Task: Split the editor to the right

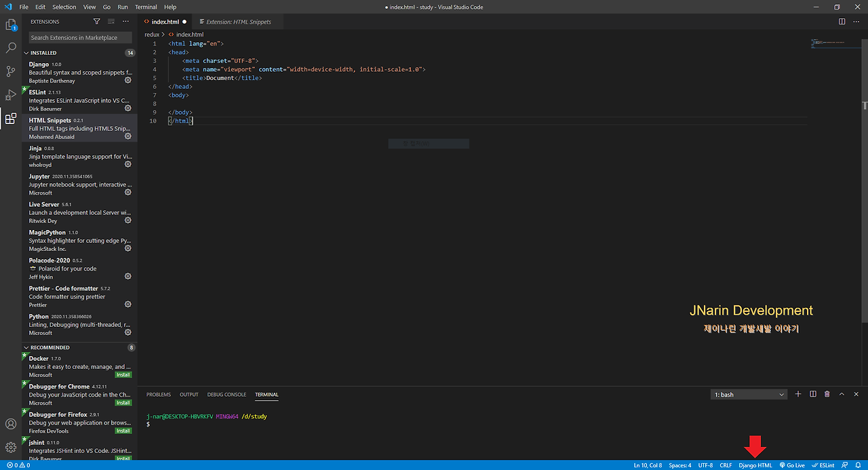Action: coord(842,22)
